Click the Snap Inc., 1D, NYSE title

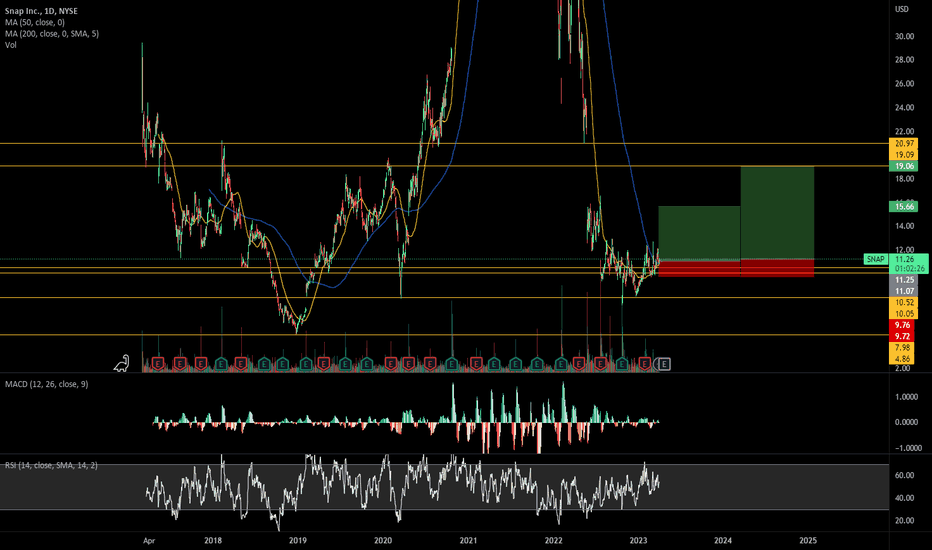41,11
